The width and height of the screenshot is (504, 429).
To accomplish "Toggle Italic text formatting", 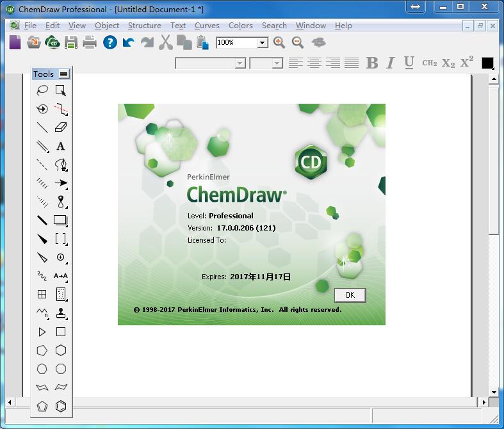I will coord(391,63).
